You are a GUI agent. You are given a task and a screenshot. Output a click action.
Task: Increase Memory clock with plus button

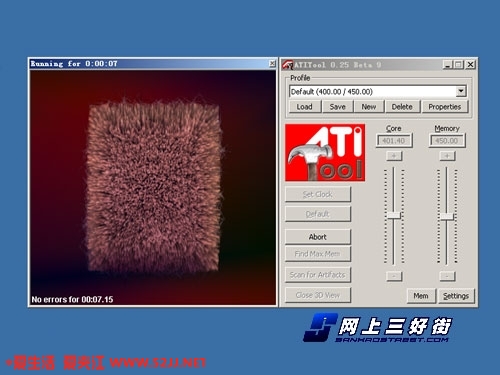click(x=447, y=156)
